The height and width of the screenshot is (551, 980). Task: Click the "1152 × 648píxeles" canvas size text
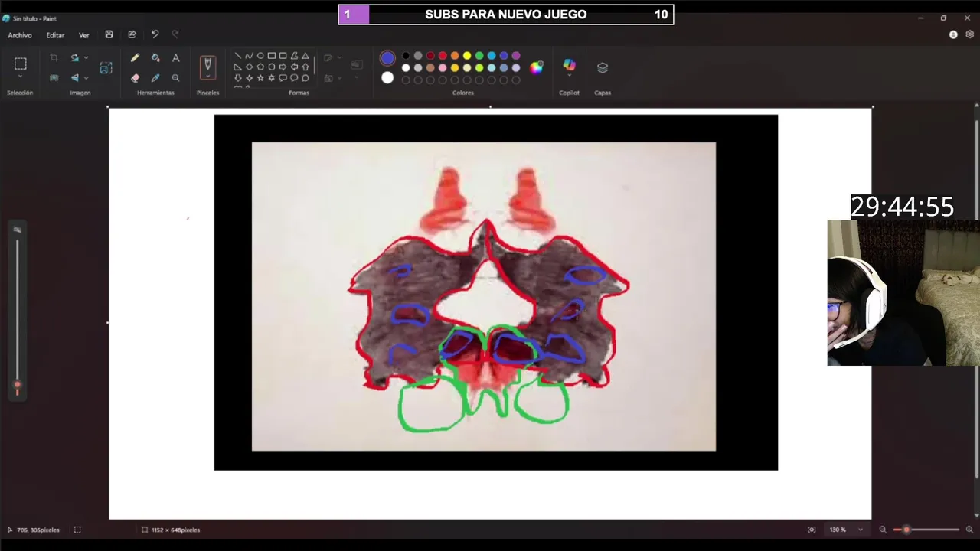coord(175,530)
